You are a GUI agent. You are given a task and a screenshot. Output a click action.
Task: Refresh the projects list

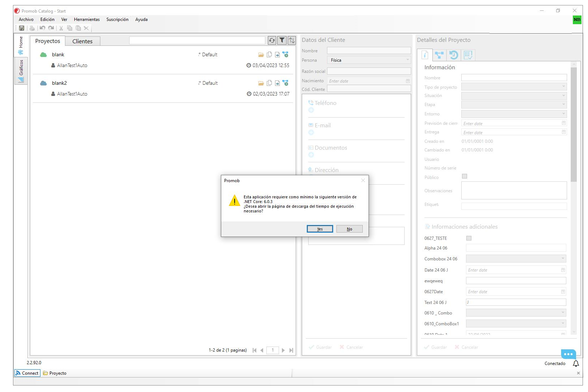tap(272, 40)
